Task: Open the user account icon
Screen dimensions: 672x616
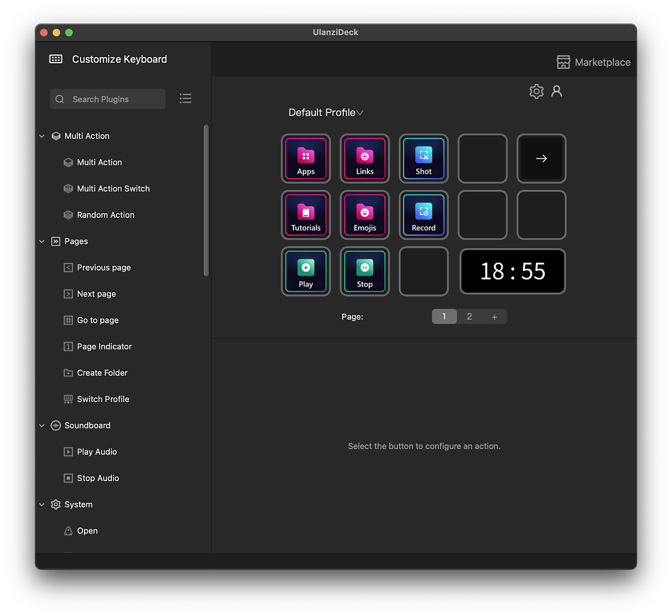Action: pos(557,91)
